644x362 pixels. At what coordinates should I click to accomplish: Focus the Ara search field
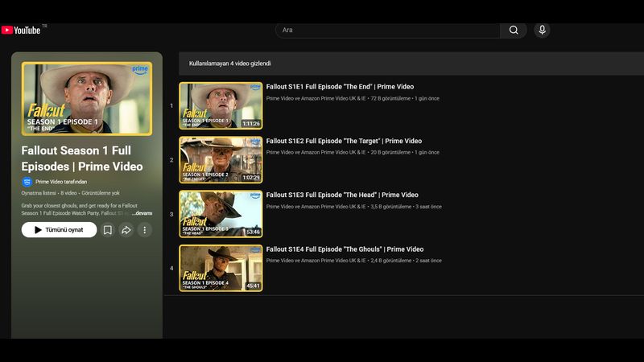[x=388, y=30]
